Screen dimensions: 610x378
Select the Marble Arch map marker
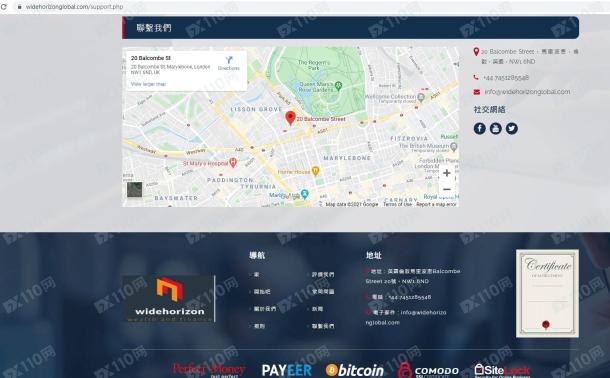click(305, 194)
